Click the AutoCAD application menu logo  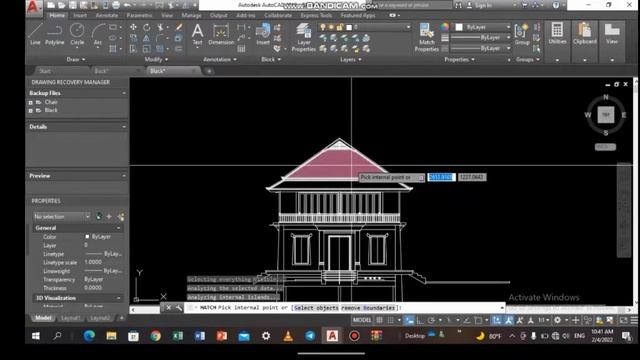coord(33,7)
